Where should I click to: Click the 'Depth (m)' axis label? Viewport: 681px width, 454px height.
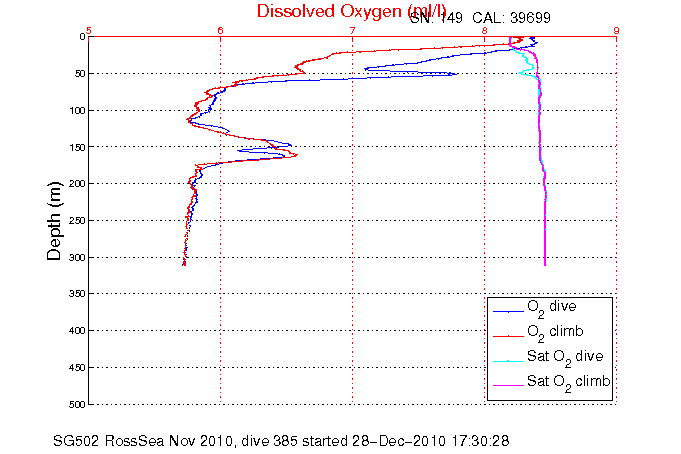[x=54, y=221]
